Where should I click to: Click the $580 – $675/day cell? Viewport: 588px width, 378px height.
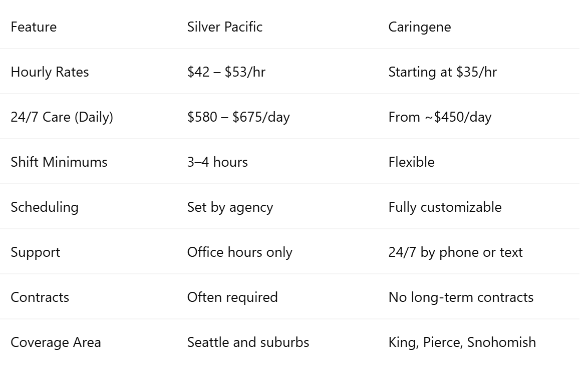[238, 117]
